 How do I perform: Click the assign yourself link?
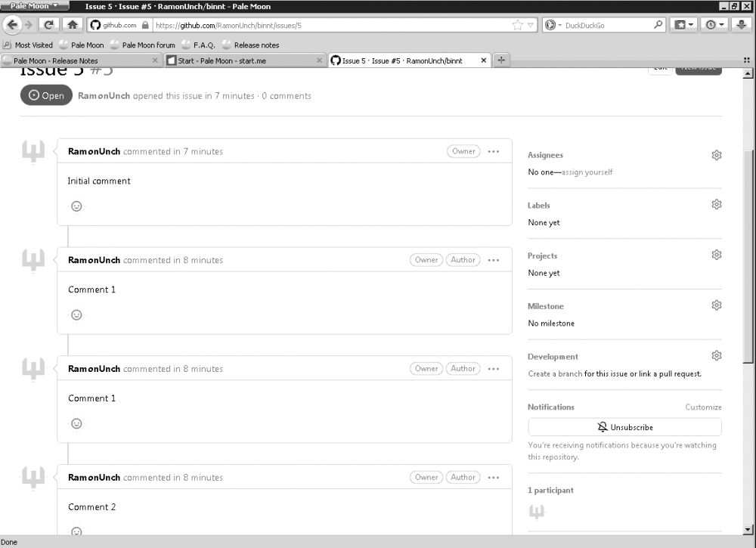(587, 172)
